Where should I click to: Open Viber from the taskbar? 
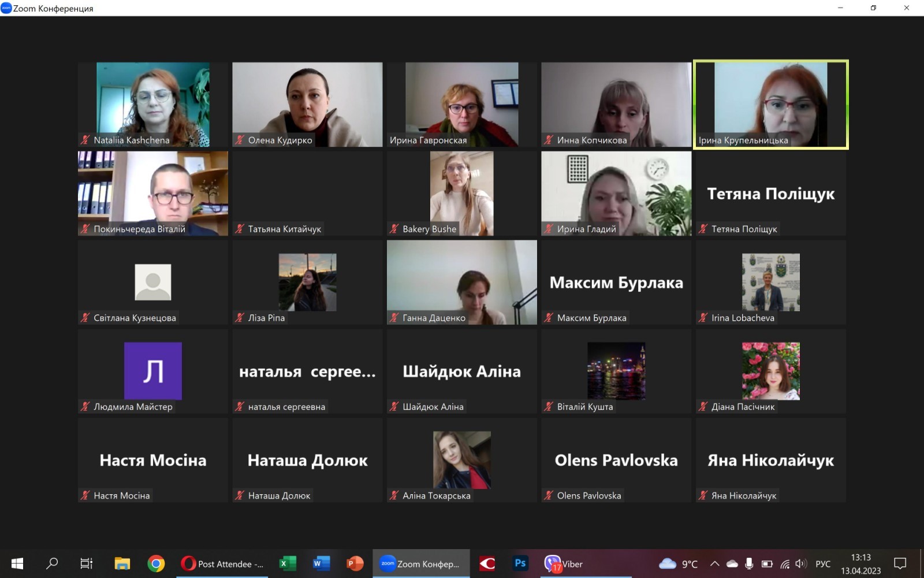563,564
